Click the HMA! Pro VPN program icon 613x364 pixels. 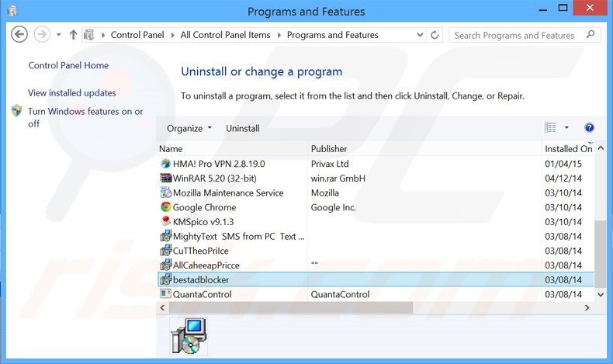[x=166, y=164]
